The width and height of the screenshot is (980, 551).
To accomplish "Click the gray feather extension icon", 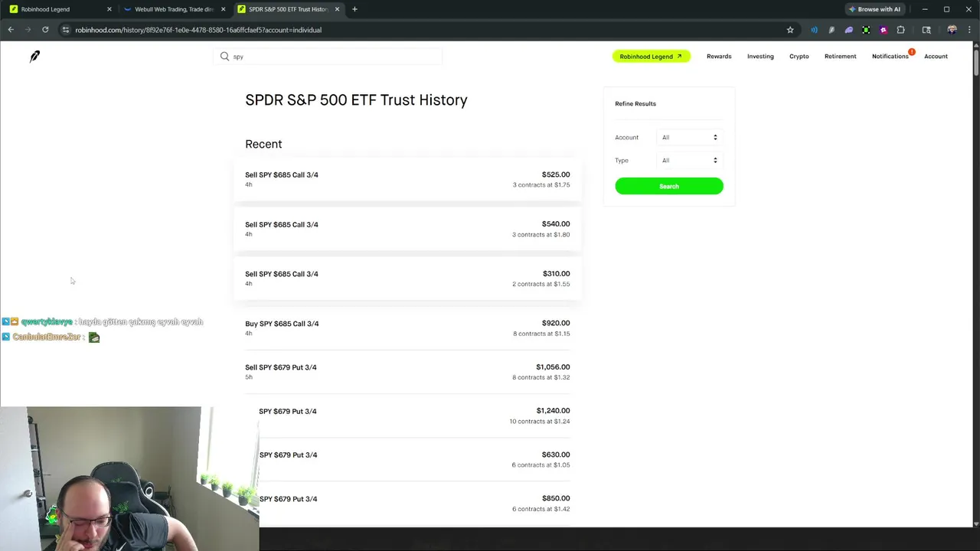I will (x=831, y=30).
